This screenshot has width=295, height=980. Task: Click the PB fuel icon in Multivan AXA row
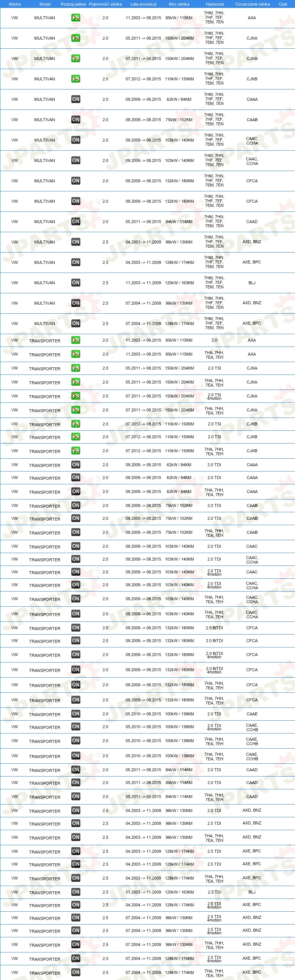[76, 18]
